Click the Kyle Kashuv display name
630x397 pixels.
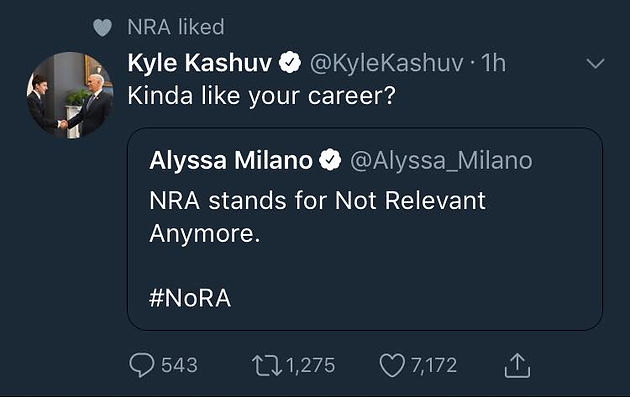click(x=200, y=63)
